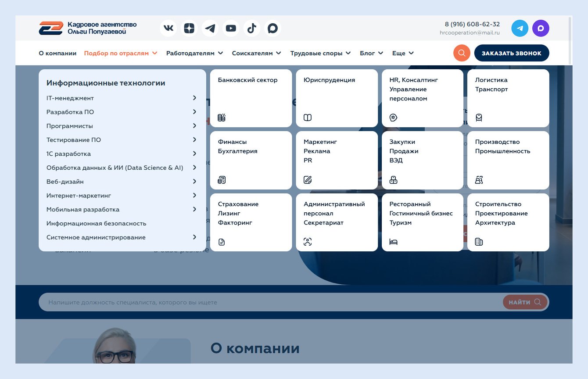Screen dimensions: 588x379
Task: Click the orange search icon button
Action: [x=462, y=53]
